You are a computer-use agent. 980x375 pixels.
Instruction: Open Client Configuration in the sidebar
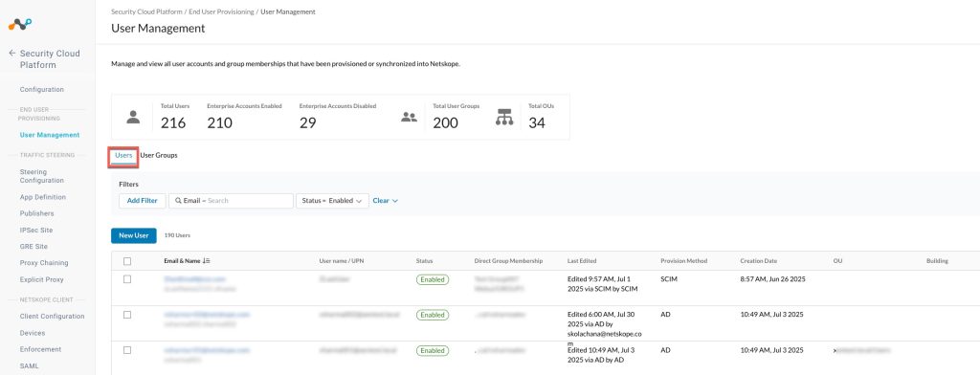[x=52, y=317]
